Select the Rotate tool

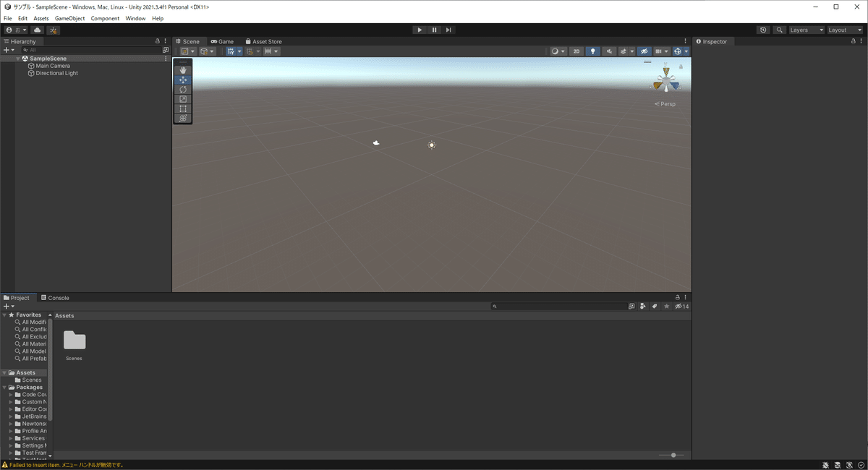(182, 89)
